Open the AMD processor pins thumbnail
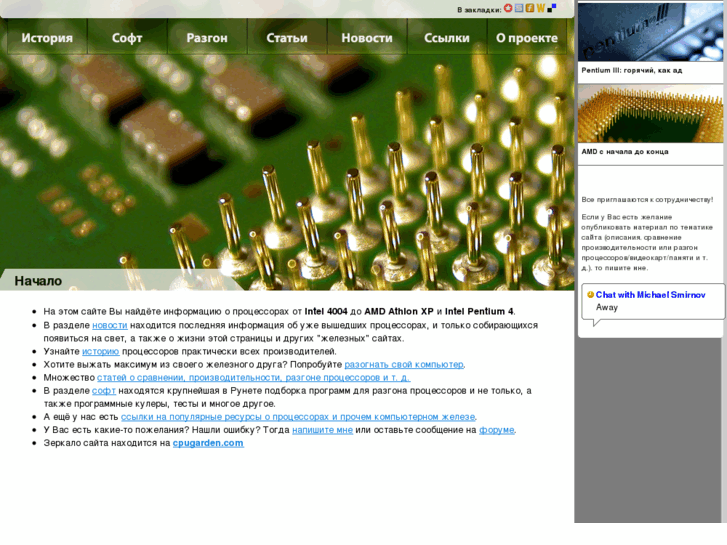The image size is (727, 545). click(x=650, y=113)
